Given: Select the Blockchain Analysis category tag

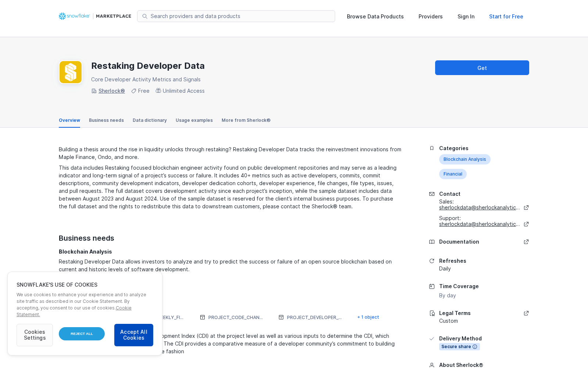Looking at the screenshot, I should 465,159.
